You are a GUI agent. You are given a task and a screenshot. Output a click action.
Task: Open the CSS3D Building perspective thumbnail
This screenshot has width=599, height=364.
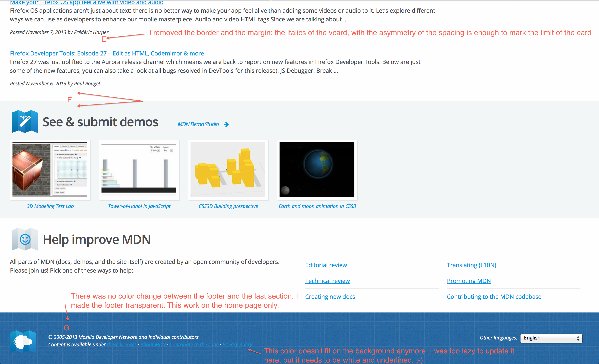point(228,170)
